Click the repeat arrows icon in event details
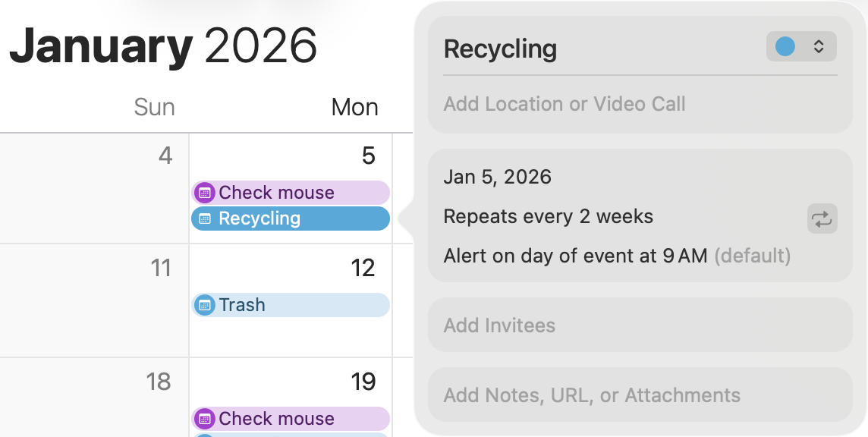This screenshot has width=868, height=437. 822,220
